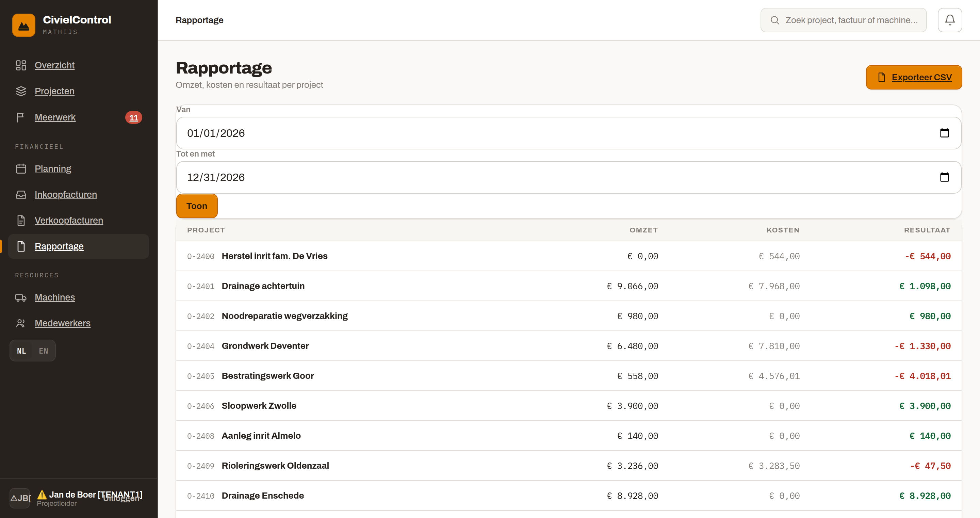Switch language to NL
Screen dimensions: 980x518
click(x=21, y=351)
